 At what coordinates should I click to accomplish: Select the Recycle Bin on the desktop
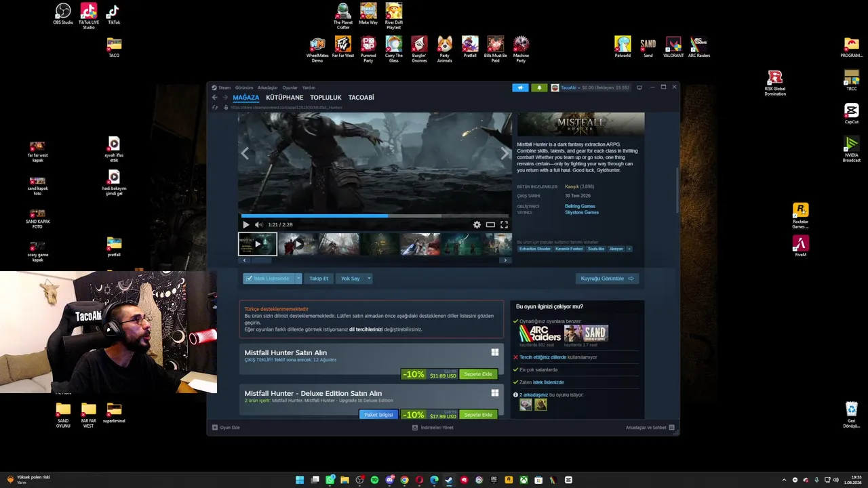(852, 415)
